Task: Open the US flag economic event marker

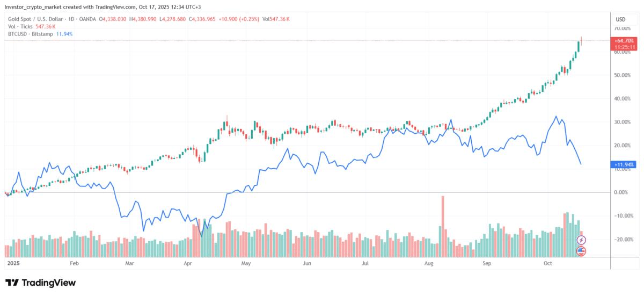Action: tap(581, 251)
